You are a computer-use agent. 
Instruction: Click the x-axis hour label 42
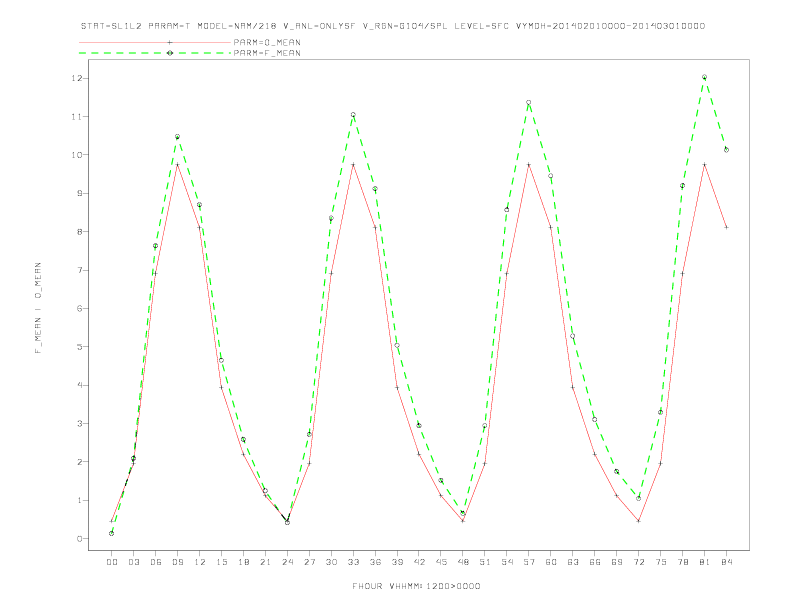(x=419, y=562)
